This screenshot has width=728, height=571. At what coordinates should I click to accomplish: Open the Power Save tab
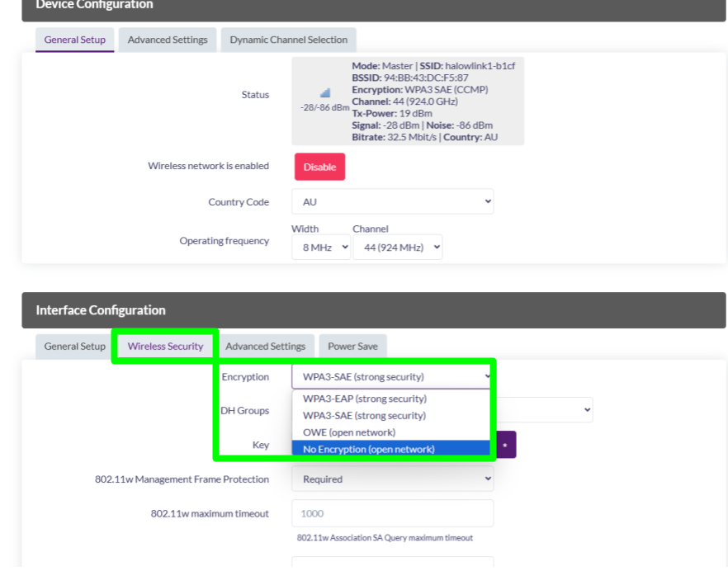click(353, 347)
